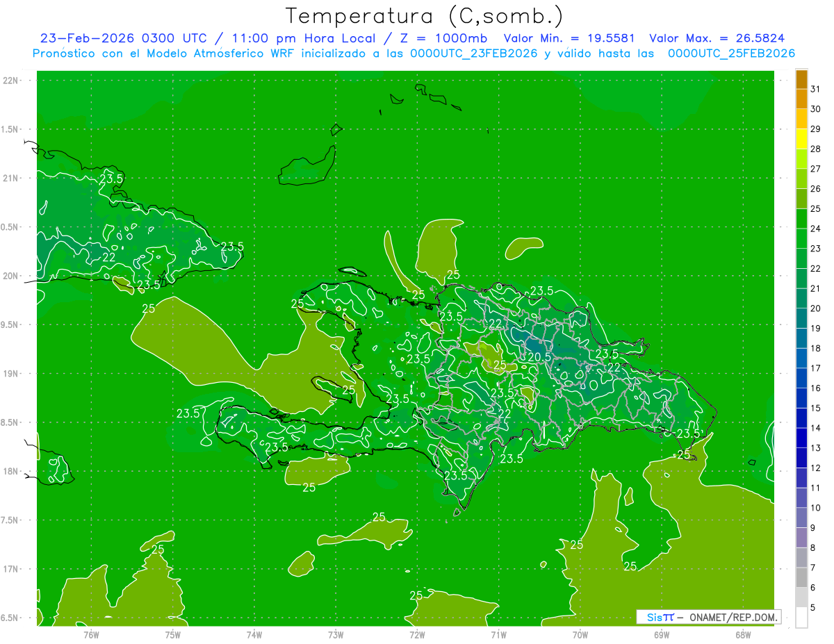This screenshot has height=644, width=834.
Task: Click the '72W' longitude axis label
Action: (417, 634)
